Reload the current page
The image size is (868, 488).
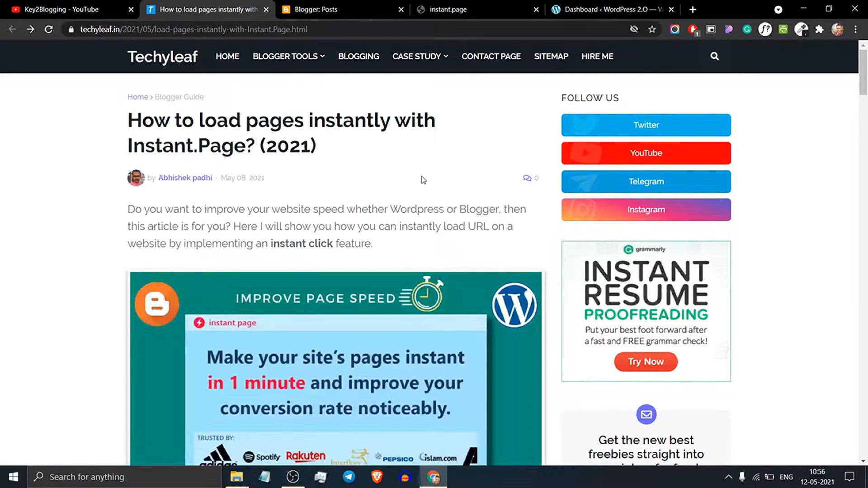tap(49, 29)
